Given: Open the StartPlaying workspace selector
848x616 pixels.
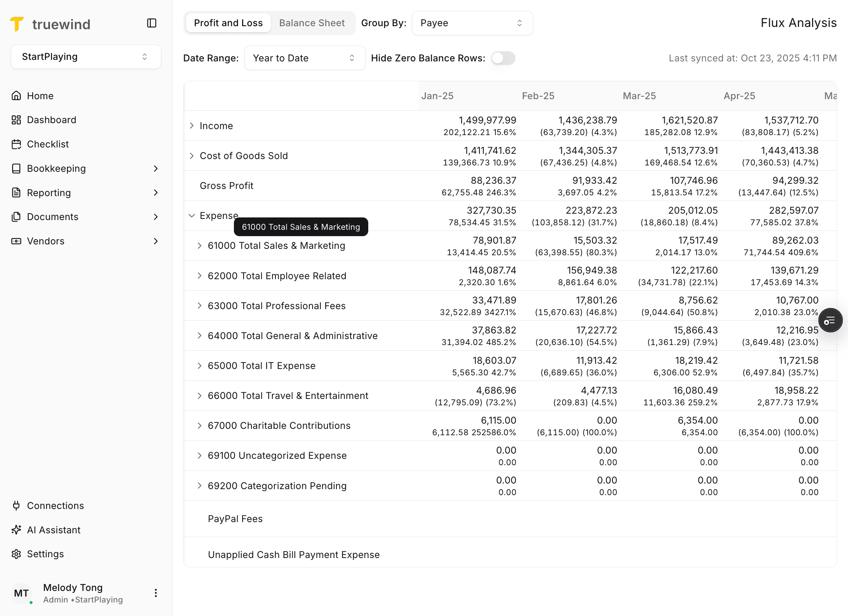Looking at the screenshot, I should tap(85, 57).
